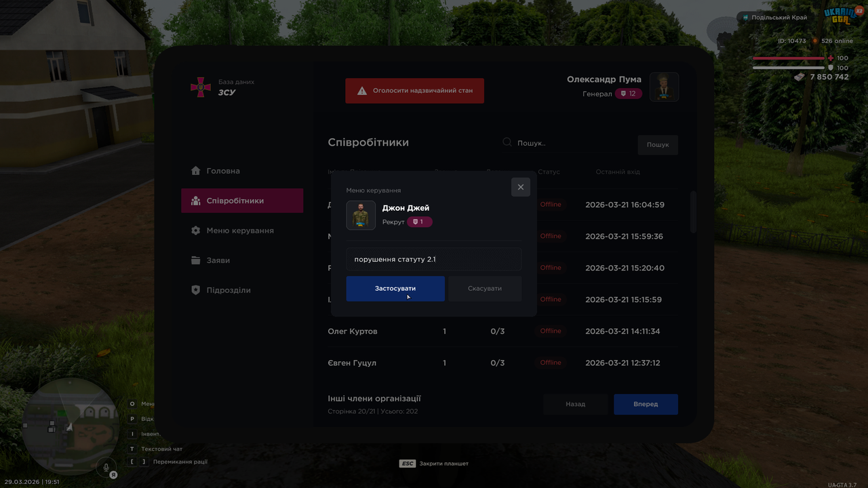Click the gear icon in the sidebar
This screenshot has height=488, width=868.
point(196,230)
